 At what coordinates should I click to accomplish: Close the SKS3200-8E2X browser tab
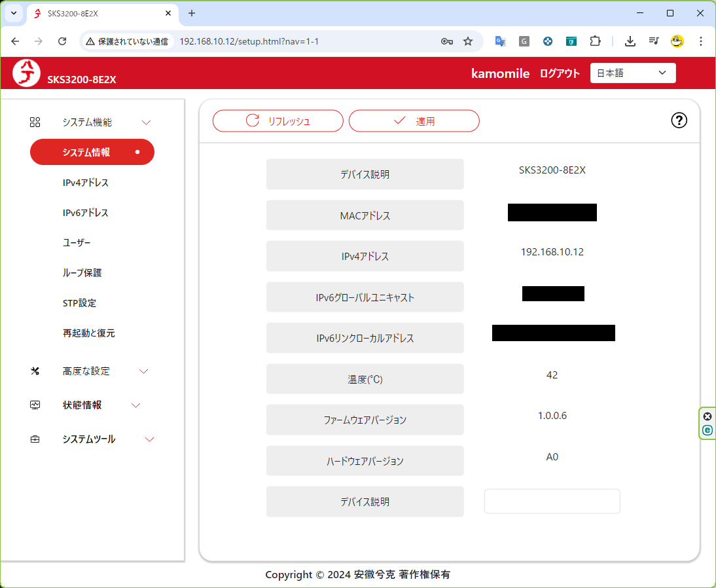tap(168, 13)
